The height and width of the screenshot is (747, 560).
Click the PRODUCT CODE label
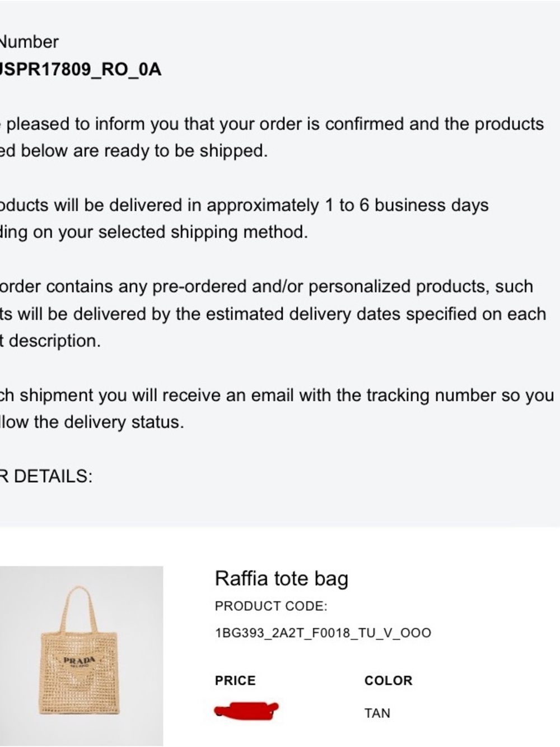click(x=270, y=606)
